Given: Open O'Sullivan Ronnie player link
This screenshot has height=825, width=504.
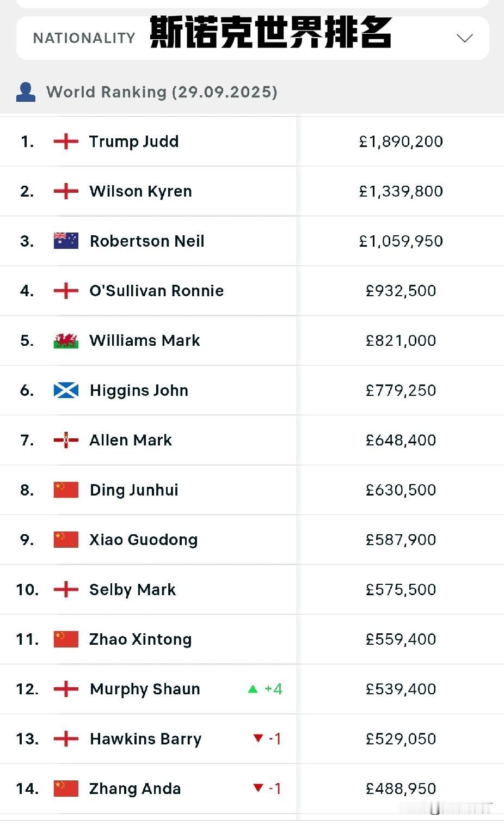Looking at the screenshot, I should click(x=156, y=291).
